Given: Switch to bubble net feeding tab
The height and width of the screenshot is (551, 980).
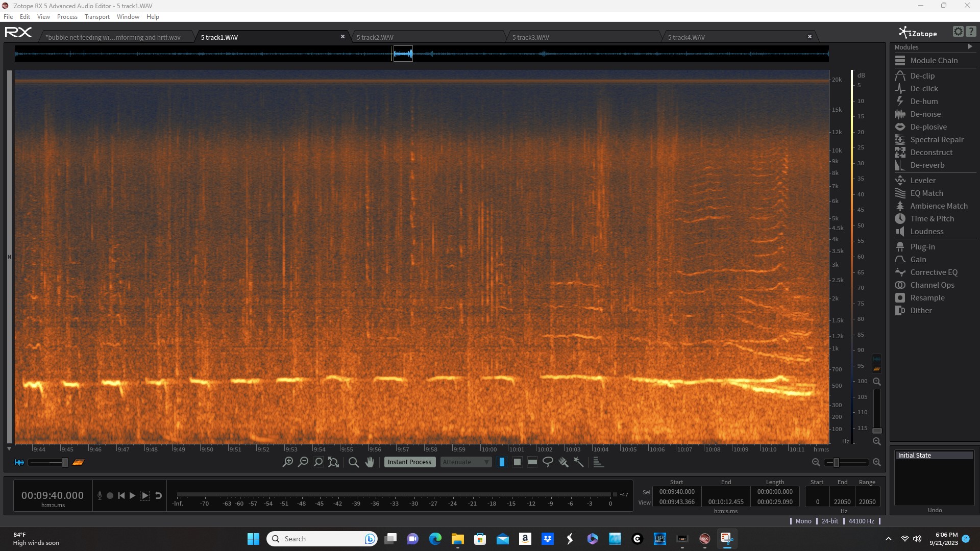Looking at the screenshot, I should [117, 37].
